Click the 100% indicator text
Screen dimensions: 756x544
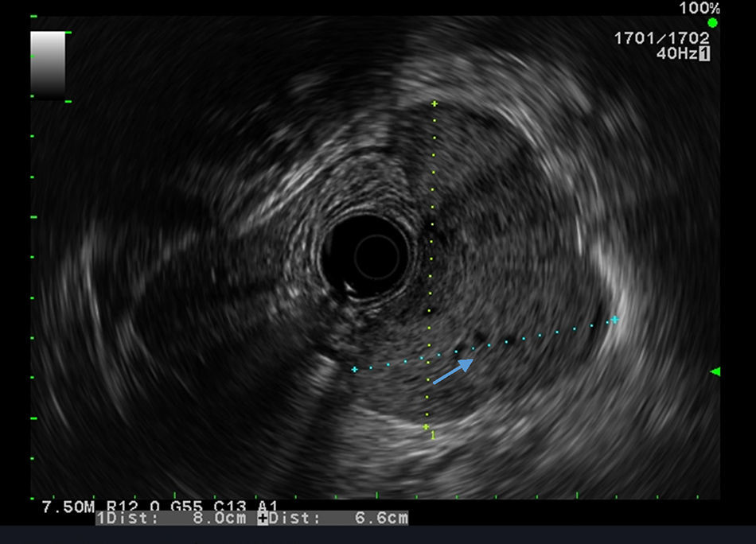(699, 9)
